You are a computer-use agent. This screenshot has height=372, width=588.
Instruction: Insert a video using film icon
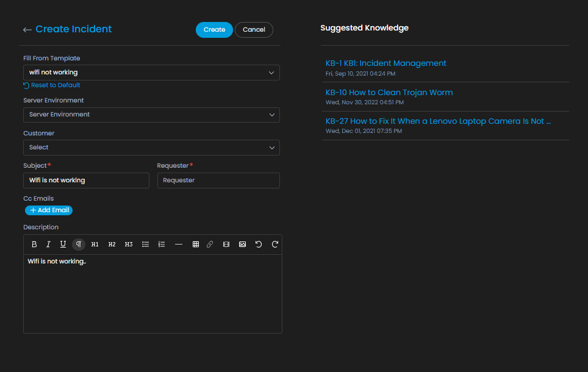[226, 244]
